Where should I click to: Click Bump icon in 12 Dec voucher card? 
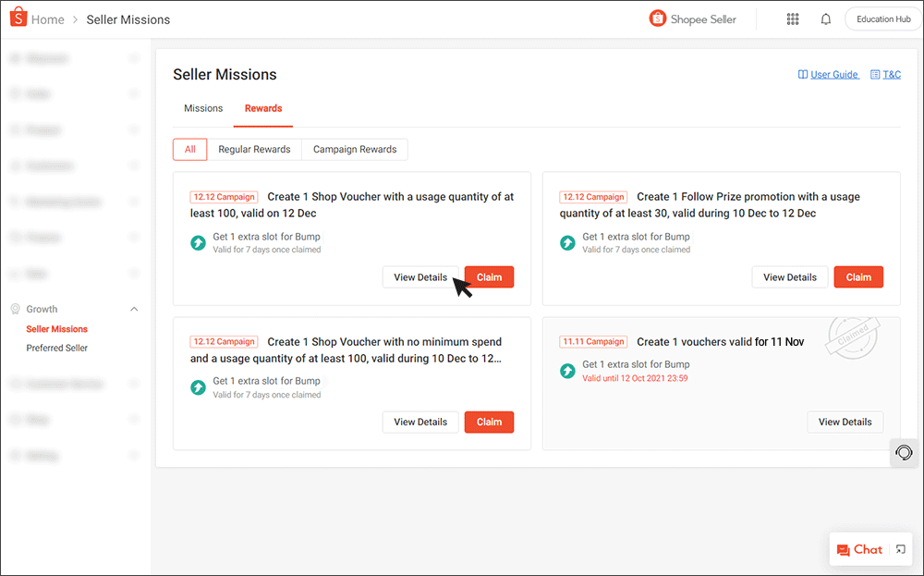(198, 242)
